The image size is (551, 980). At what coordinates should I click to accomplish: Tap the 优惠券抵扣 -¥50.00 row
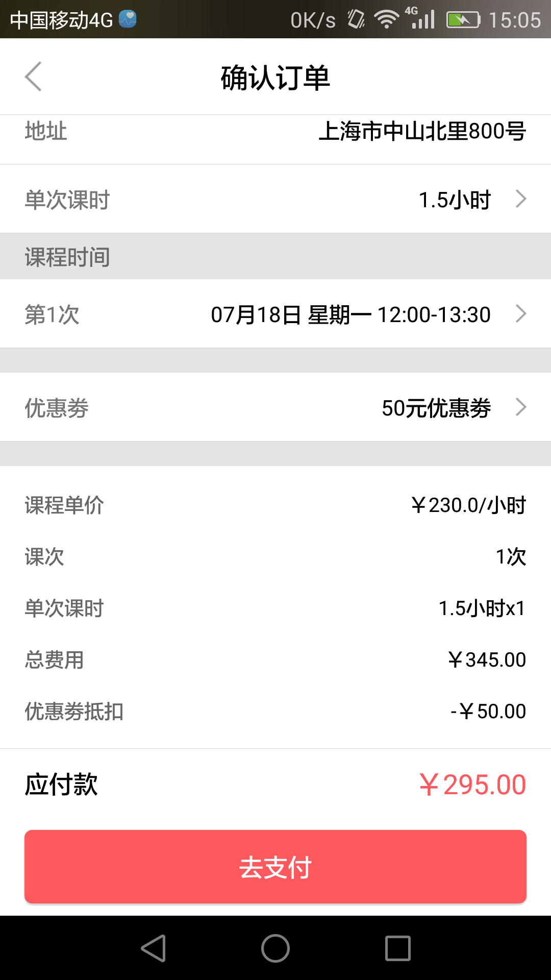[x=275, y=711]
